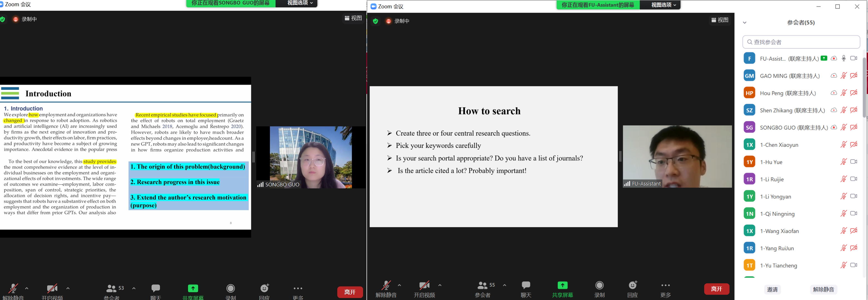Collapse the participants panel chevron
This screenshot has height=300, width=868.
(x=745, y=23)
